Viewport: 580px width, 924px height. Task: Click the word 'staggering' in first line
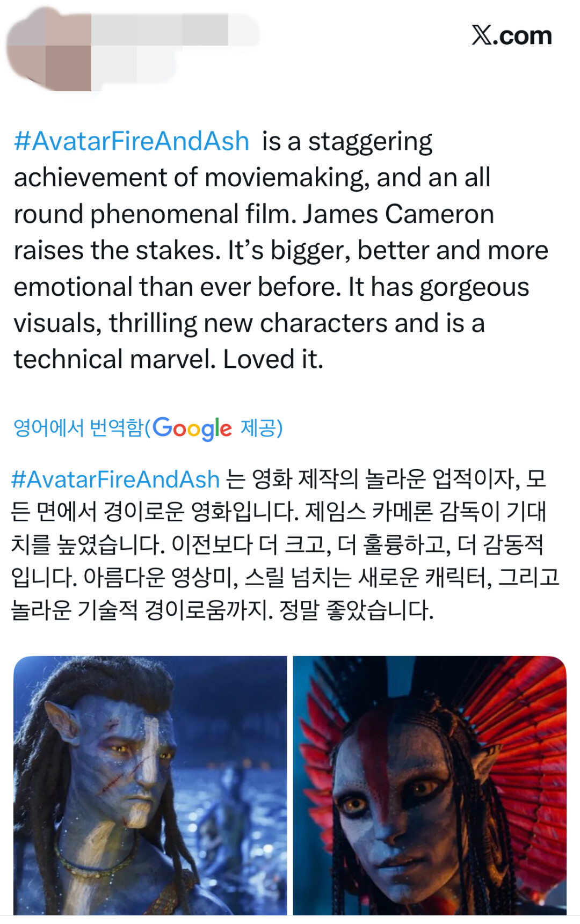coord(370,142)
